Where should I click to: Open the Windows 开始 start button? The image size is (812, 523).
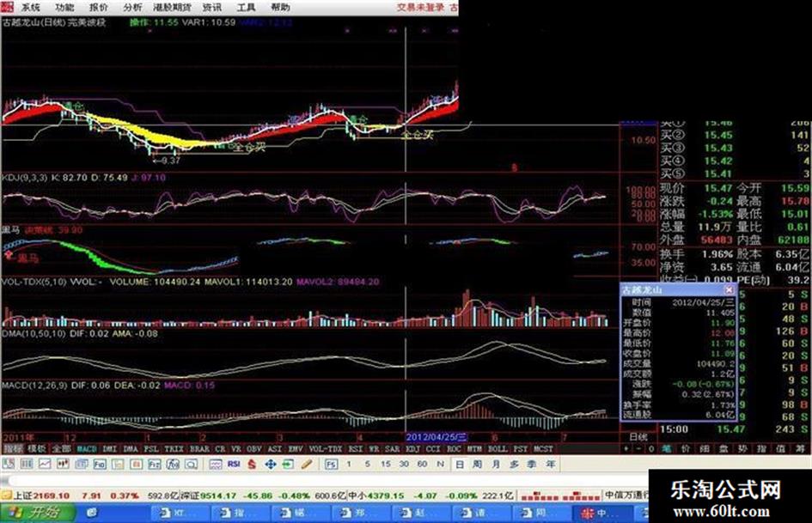click(36, 513)
